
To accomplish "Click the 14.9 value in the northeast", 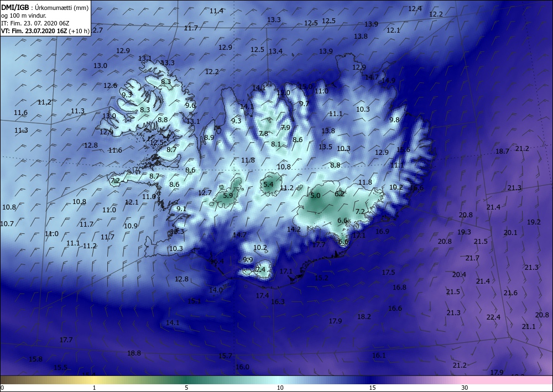I will point(388,80).
